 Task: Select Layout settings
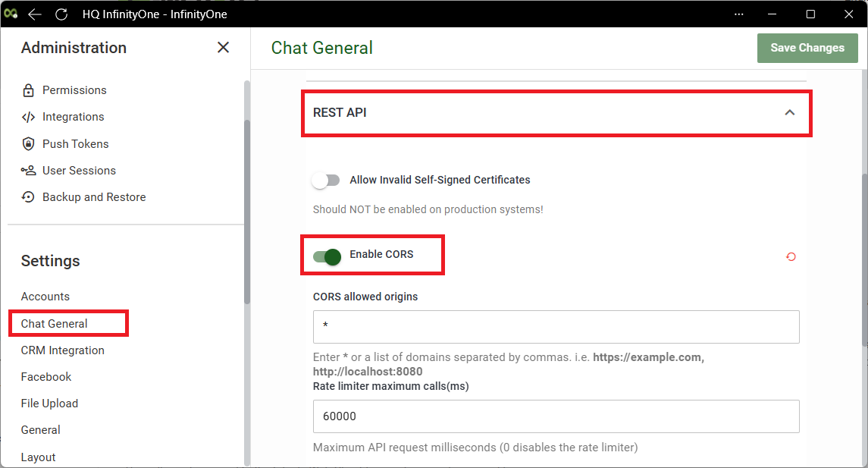tap(38, 457)
